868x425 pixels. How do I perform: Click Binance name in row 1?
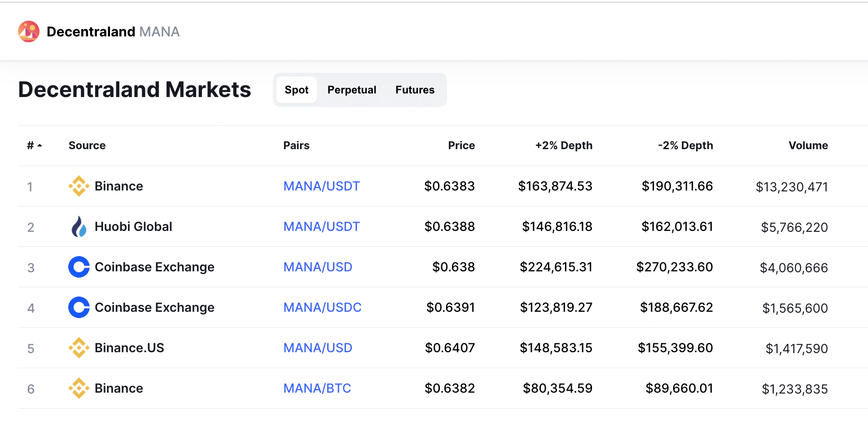119,186
